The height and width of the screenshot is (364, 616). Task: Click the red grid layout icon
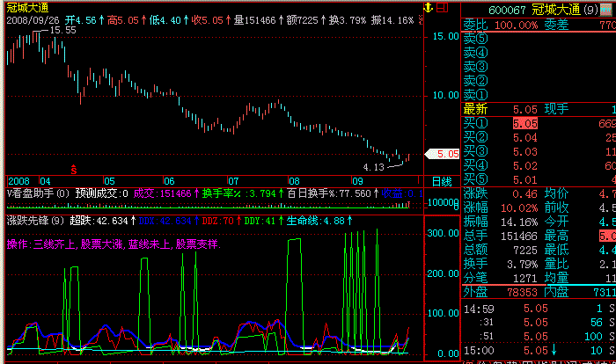click(x=443, y=7)
